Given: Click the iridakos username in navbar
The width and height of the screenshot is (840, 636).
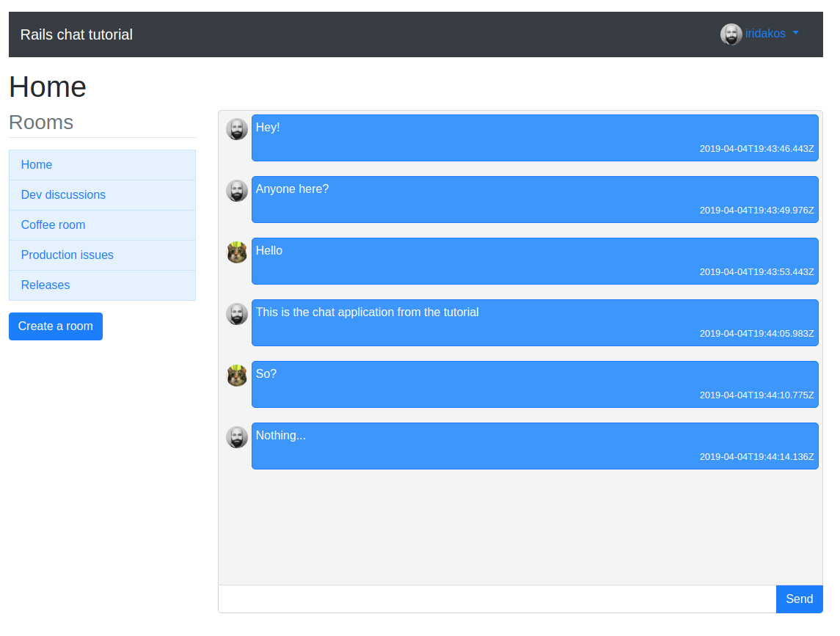Looking at the screenshot, I should point(765,34).
